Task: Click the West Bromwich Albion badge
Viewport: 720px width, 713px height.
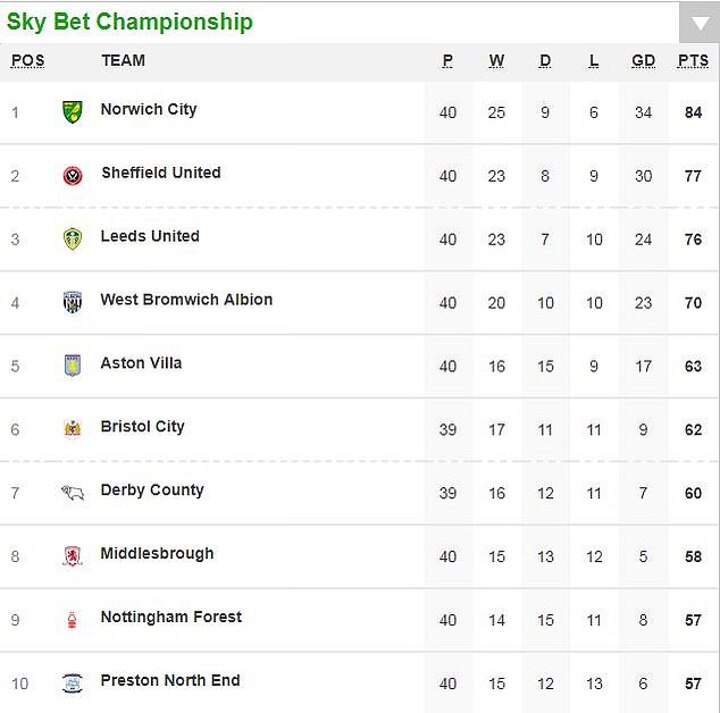Action: pos(72,303)
